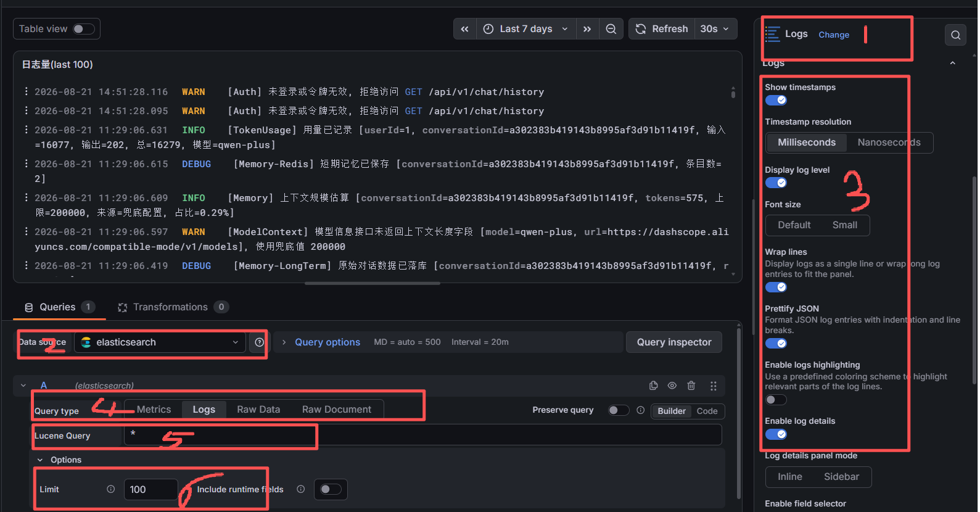The width and height of the screenshot is (980, 512).
Task: Click the Refresh dashboard button
Action: point(662,29)
